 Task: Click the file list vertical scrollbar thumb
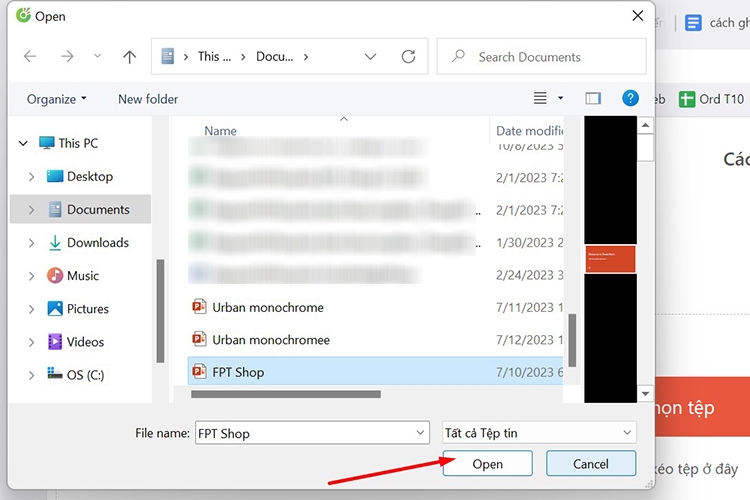tap(572, 340)
